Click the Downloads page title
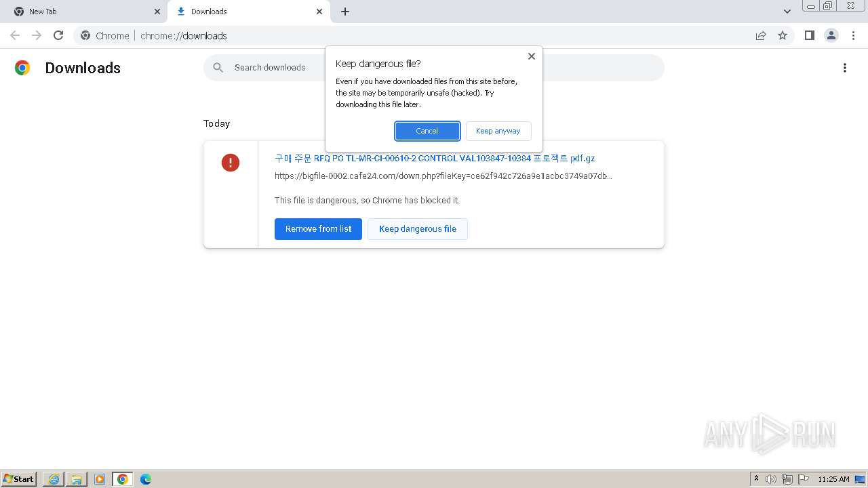The height and width of the screenshot is (488, 868). [x=83, y=68]
